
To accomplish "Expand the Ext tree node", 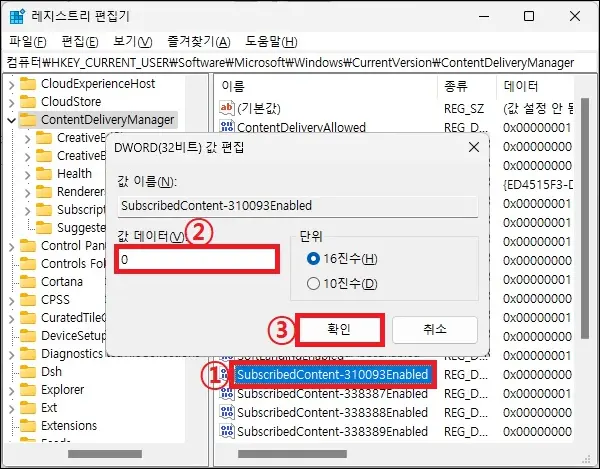I will click(x=11, y=408).
